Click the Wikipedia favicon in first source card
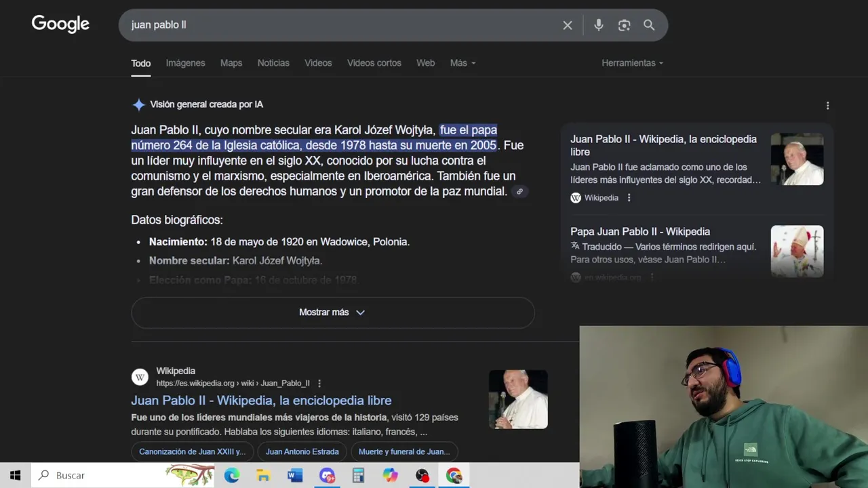 576,198
